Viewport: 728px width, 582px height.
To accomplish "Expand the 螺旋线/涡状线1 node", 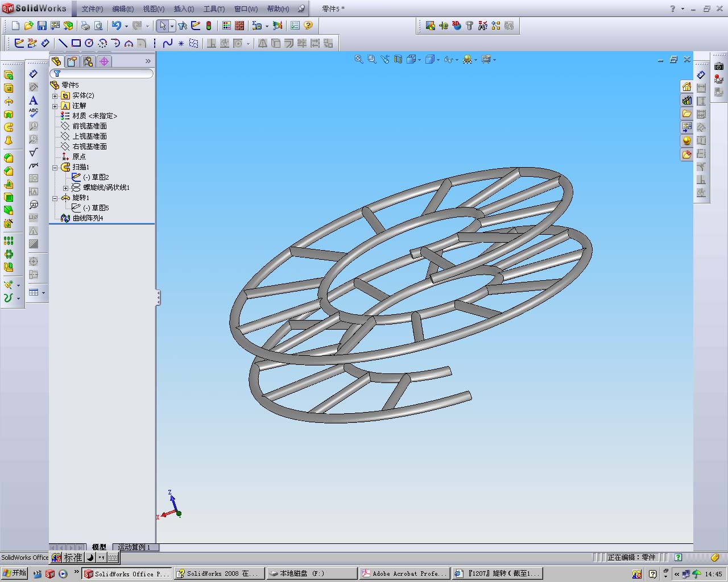I will pos(65,188).
